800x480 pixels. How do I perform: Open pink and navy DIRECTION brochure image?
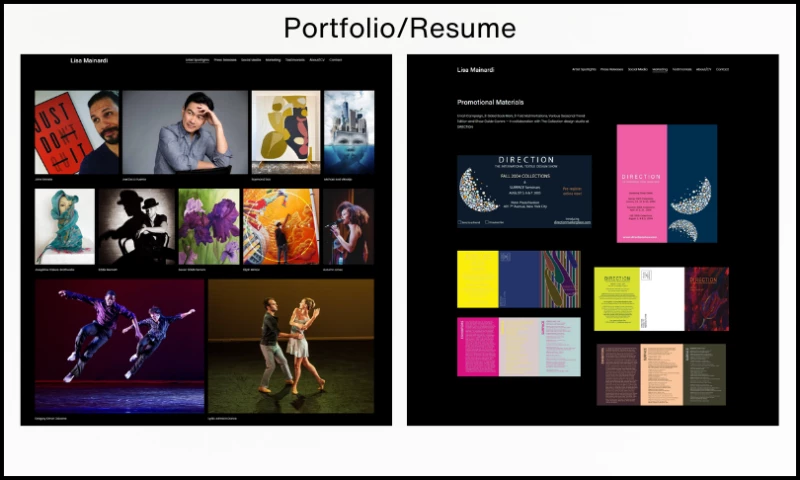(x=667, y=184)
